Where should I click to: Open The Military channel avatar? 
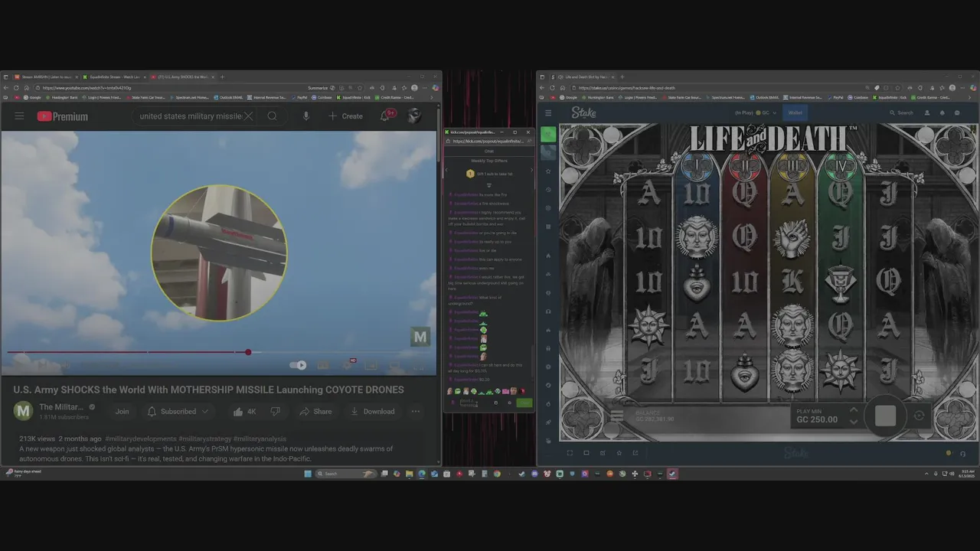(x=23, y=412)
